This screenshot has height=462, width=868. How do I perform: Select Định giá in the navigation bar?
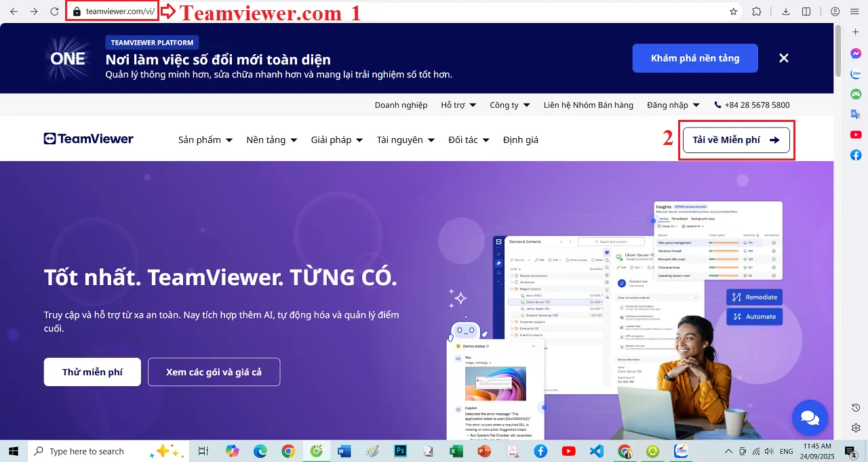click(x=520, y=140)
